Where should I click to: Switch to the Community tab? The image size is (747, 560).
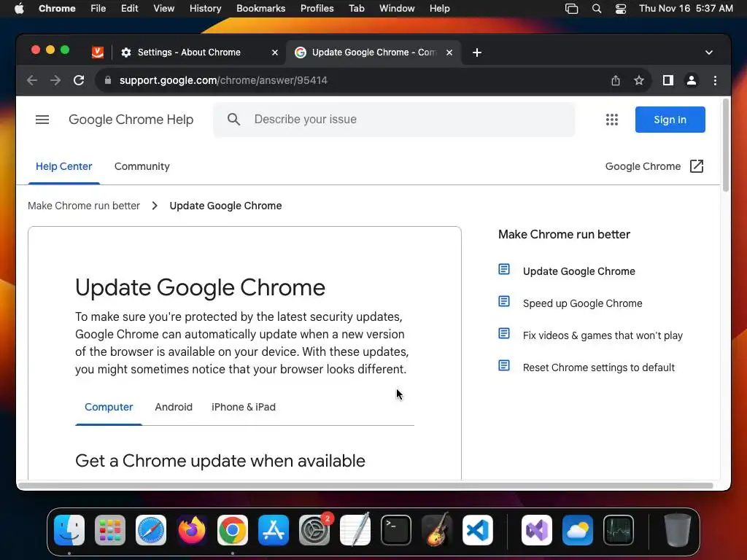tap(142, 166)
